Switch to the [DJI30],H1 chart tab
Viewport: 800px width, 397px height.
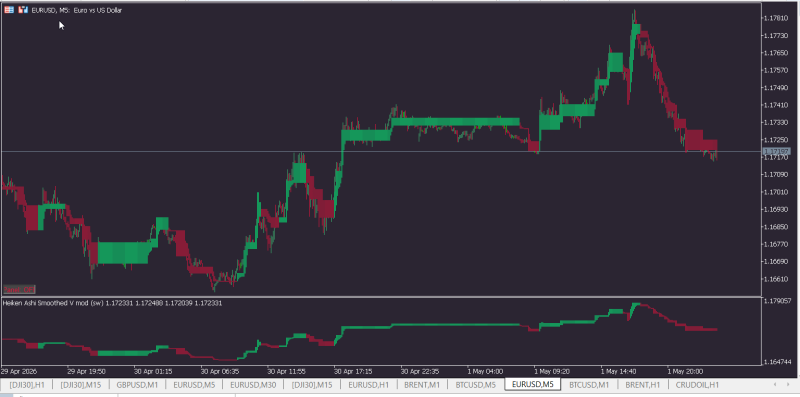pos(26,385)
